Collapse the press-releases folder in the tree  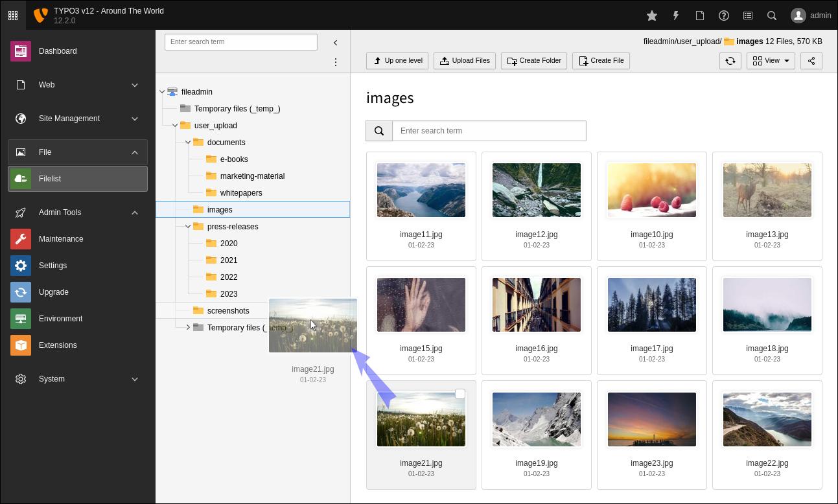coord(188,226)
